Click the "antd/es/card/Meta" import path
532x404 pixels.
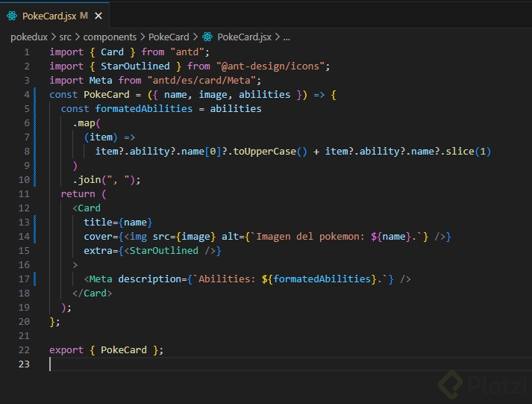click(201, 81)
